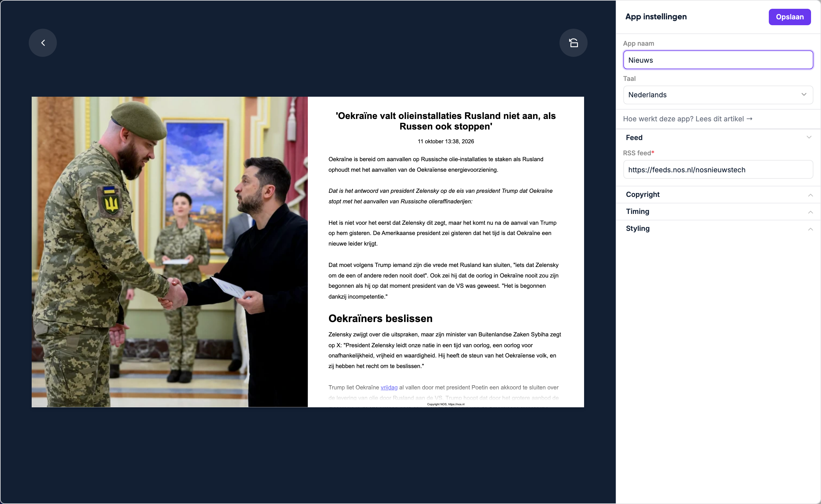The image size is (821, 504).
Task: Expand the Copyright section
Action: click(718, 194)
